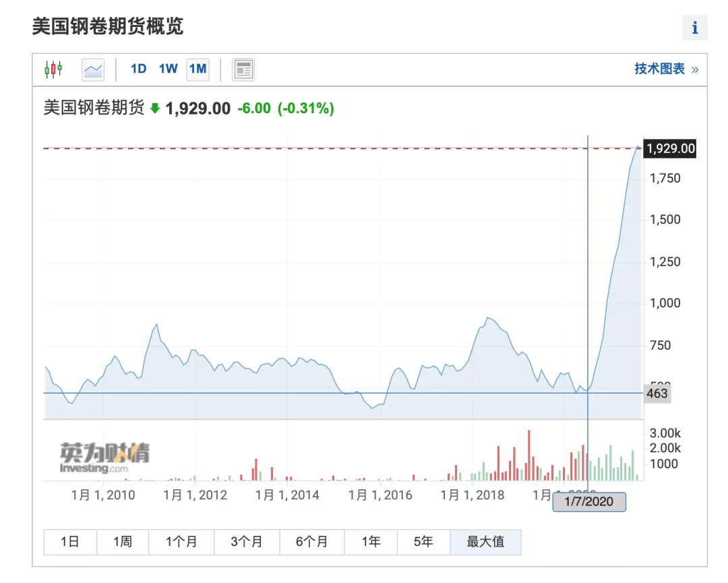Screen dimensions: 728x583
Task: Click the Investing.com watermark logo
Action: click(x=104, y=458)
